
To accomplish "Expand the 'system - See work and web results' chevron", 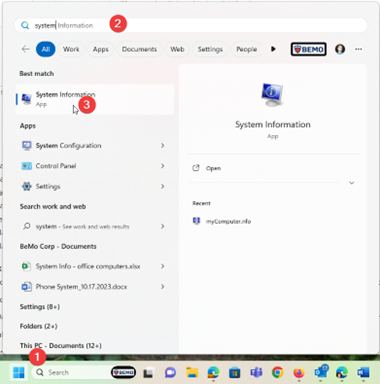I will click(163, 226).
